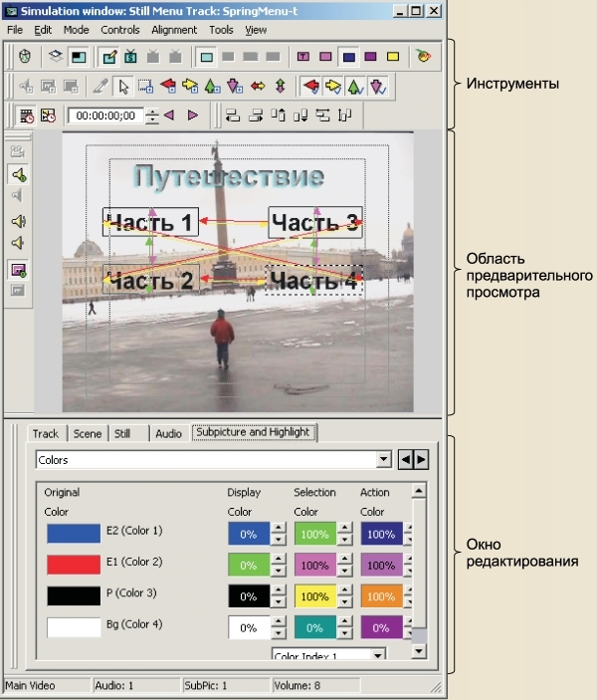Open the Color Index 1 dropdown
This screenshot has width=597, height=700.
(377, 655)
